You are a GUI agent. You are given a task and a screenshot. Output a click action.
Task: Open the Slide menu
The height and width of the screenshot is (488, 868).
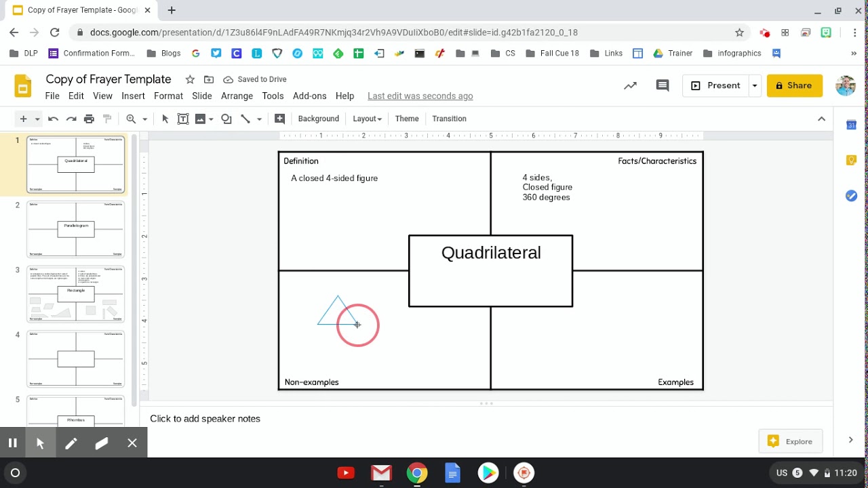tap(202, 96)
